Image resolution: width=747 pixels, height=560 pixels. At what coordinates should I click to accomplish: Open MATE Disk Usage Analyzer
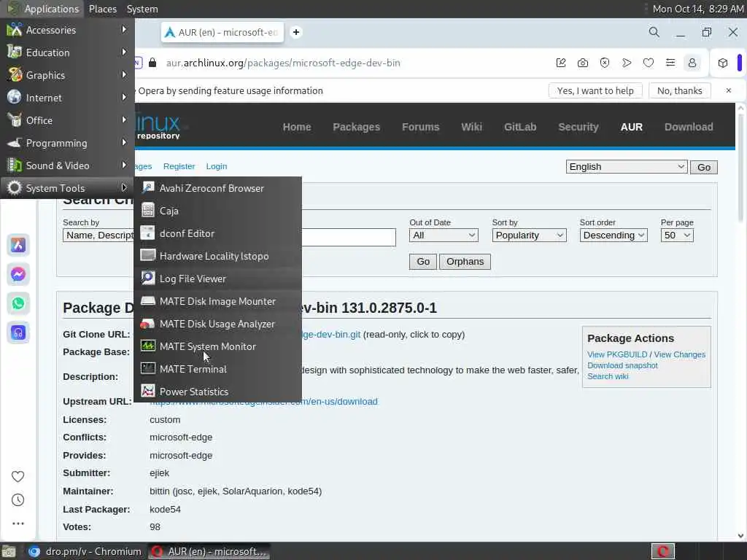tap(217, 324)
